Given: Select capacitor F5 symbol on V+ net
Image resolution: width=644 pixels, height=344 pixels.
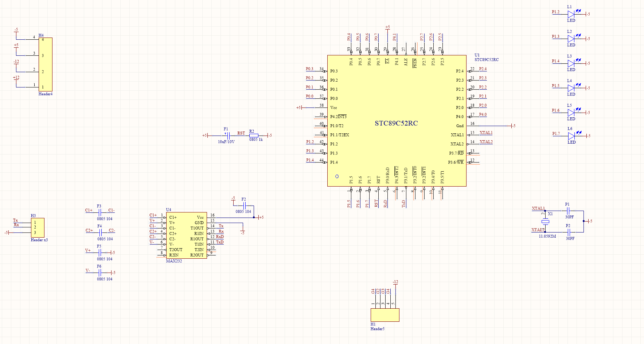Looking at the screenshot, I should click(100, 253).
